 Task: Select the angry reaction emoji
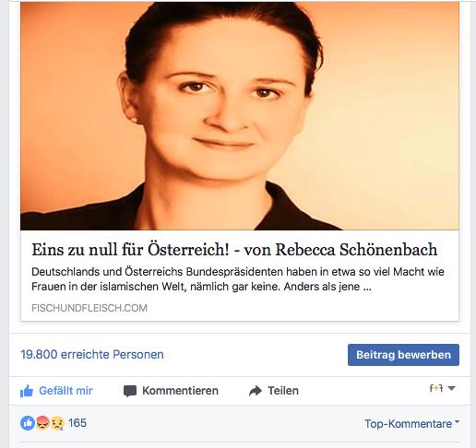(x=42, y=423)
